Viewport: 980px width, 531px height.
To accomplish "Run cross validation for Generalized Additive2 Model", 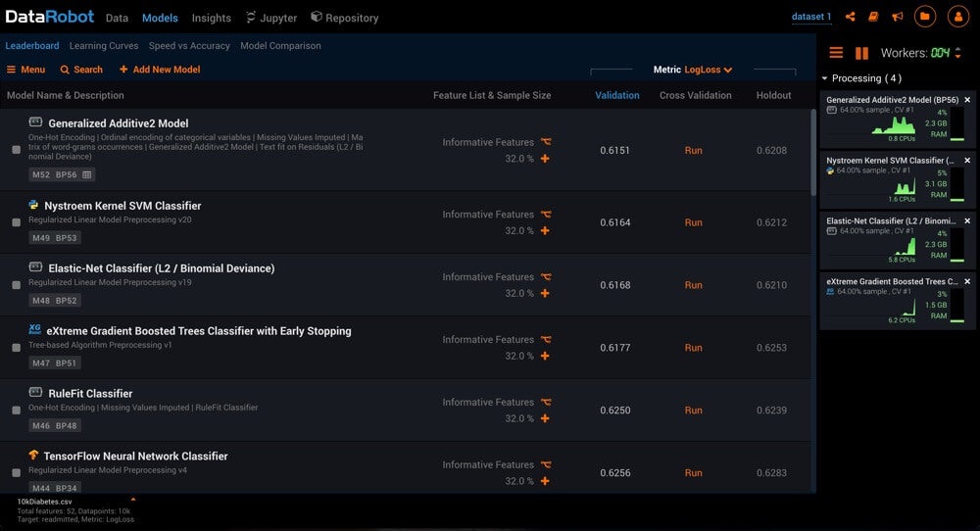I will [693, 150].
